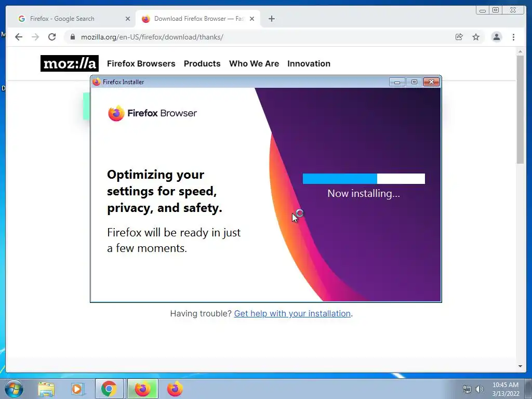Click the second Firefox icon on taskbar
Image resolution: width=532 pixels, height=399 pixels.
[x=175, y=389]
